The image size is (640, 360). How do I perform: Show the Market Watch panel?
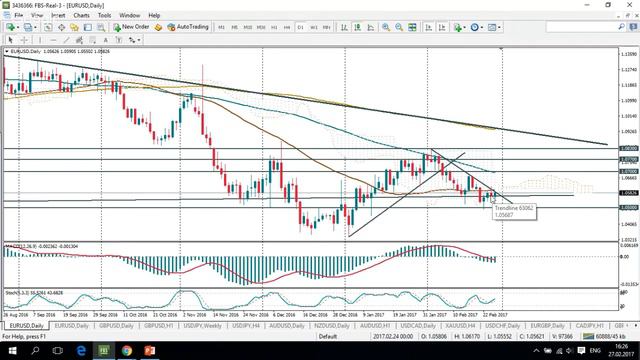point(48,27)
